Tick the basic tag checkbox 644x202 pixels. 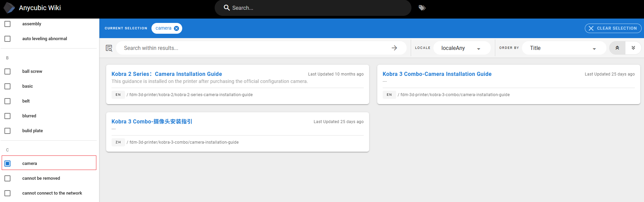coord(7,86)
